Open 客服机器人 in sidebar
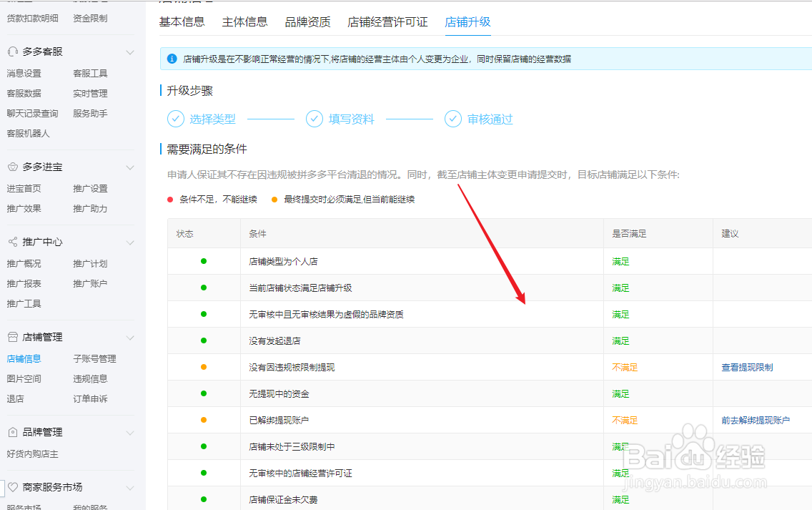Screen dimensions: 812x510 [x=29, y=134]
